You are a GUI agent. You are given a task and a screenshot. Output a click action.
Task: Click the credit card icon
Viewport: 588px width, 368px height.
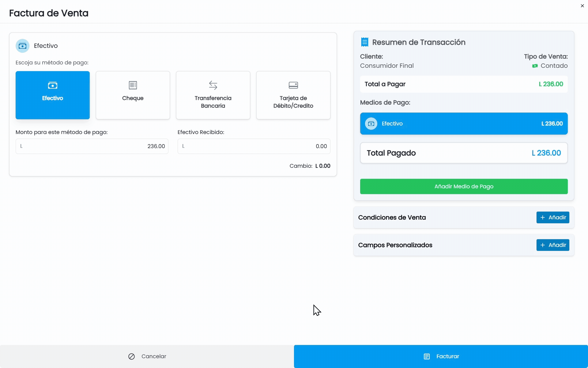coord(293,85)
